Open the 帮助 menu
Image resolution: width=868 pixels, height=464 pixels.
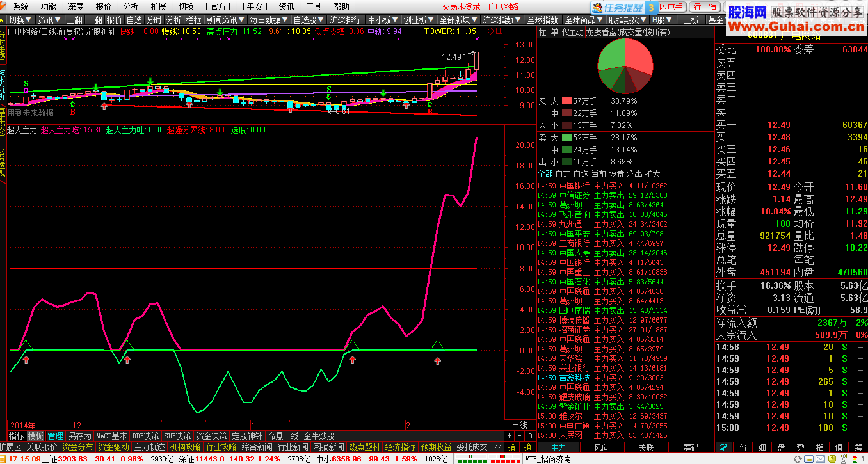tap(341, 6)
